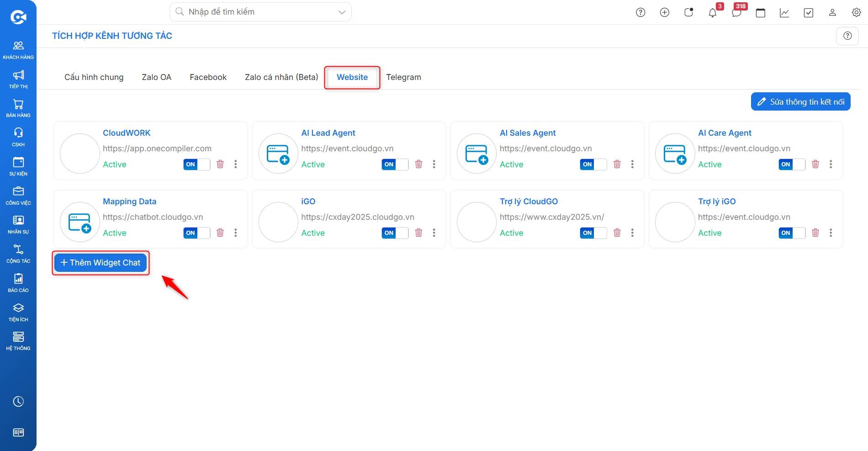The image size is (868, 451).
Task: Open the AI Care Agent title link
Action: pyautogui.click(x=725, y=133)
